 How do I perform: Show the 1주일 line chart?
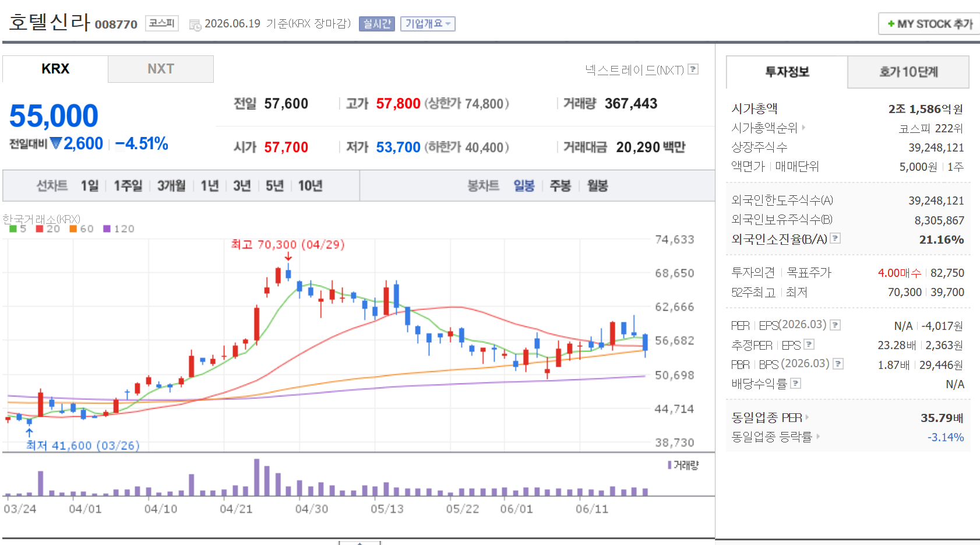[128, 185]
